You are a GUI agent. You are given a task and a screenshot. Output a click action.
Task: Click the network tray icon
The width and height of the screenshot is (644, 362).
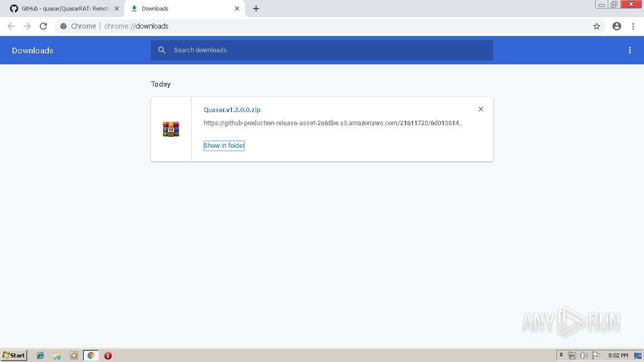tap(572, 355)
